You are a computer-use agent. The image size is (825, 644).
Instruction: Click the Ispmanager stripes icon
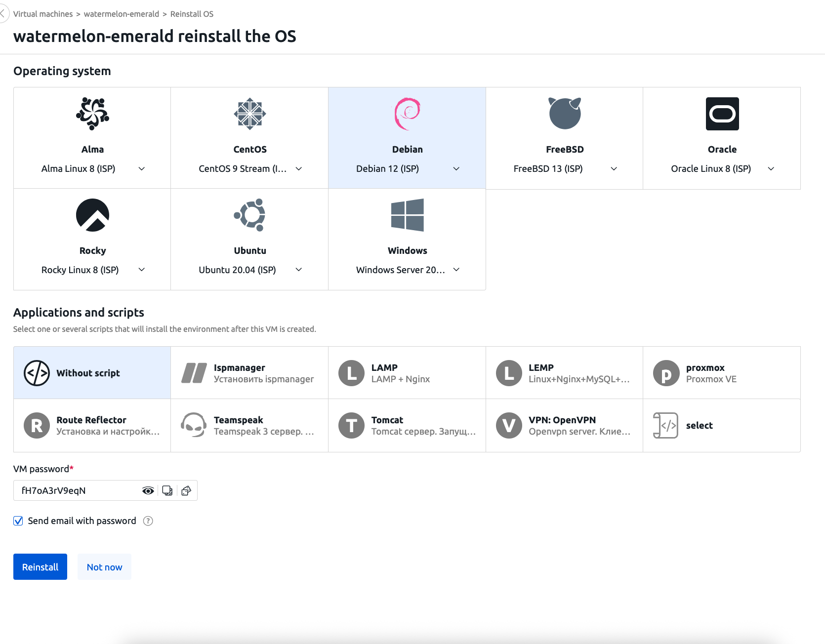[x=194, y=373]
